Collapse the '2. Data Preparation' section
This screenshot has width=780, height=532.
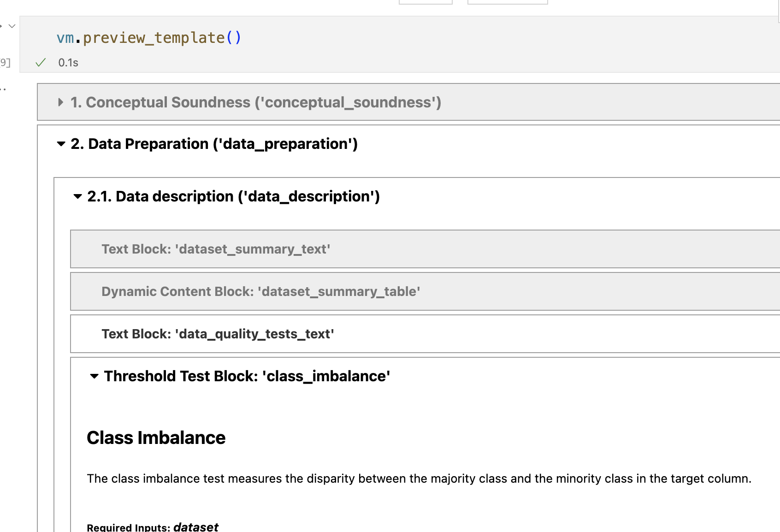(x=61, y=144)
